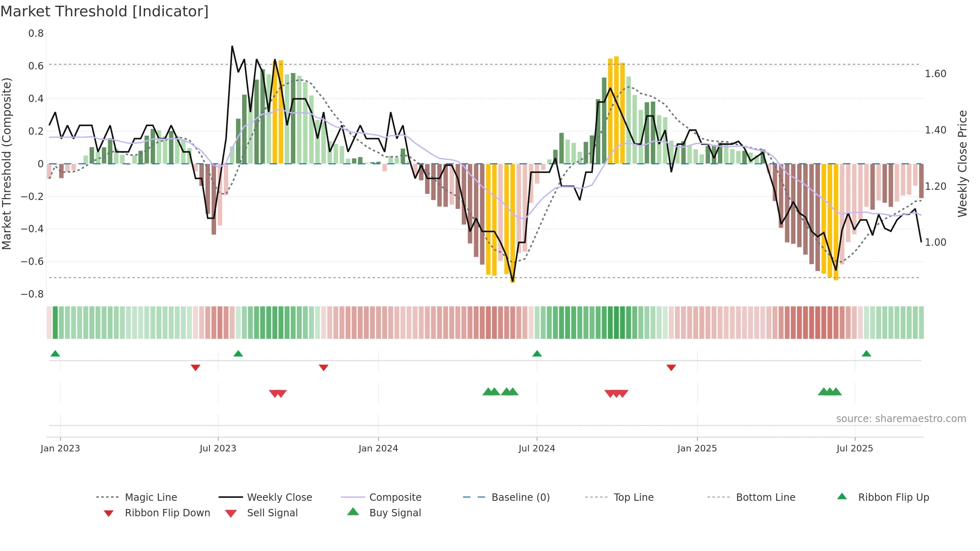Click the Market Threshold (Composite) axis title
Image resolution: width=980 pixels, height=551 pixels.
pos(7,164)
